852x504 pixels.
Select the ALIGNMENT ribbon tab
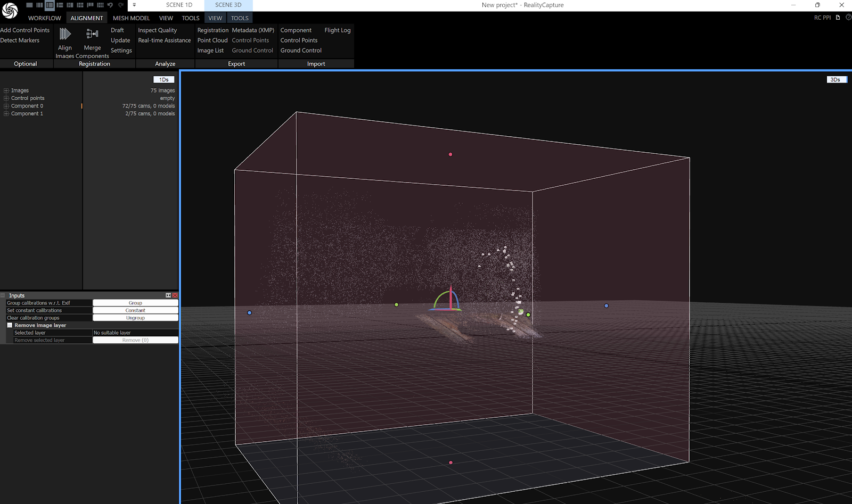click(x=87, y=18)
